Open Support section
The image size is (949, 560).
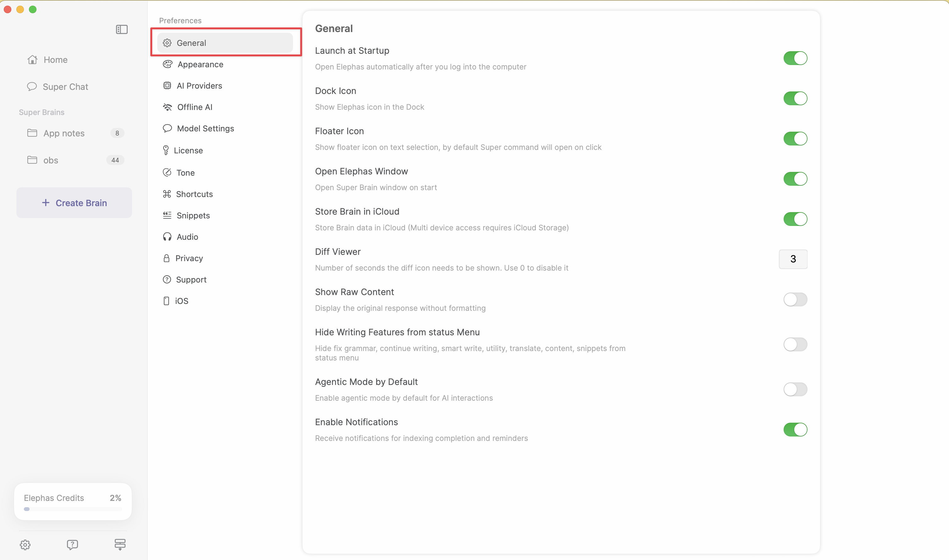(x=225, y=280)
